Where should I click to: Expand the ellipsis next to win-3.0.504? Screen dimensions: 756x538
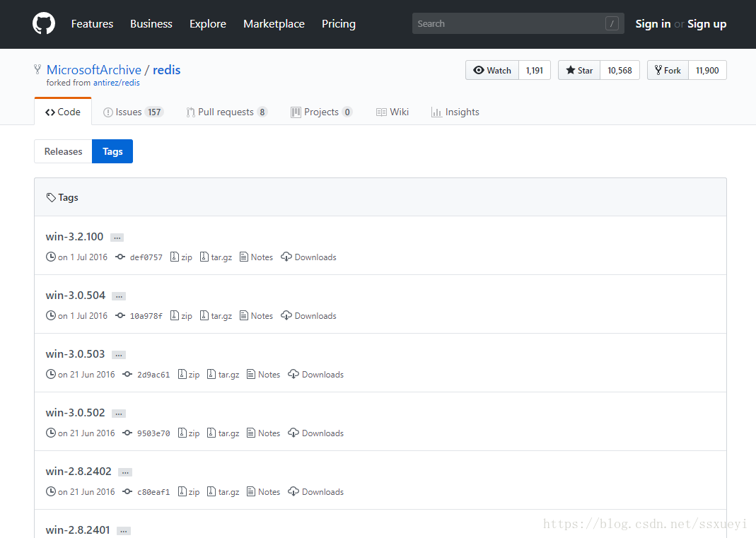(x=119, y=296)
